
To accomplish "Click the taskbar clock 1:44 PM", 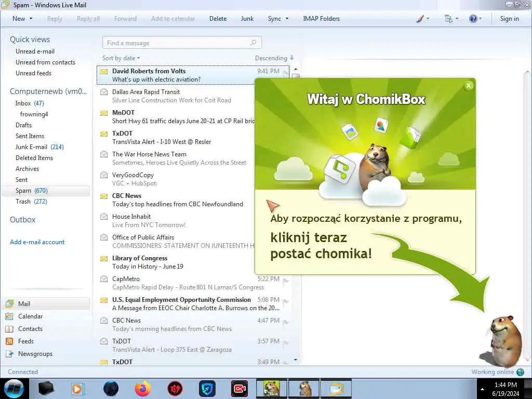I will (x=506, y=385).
